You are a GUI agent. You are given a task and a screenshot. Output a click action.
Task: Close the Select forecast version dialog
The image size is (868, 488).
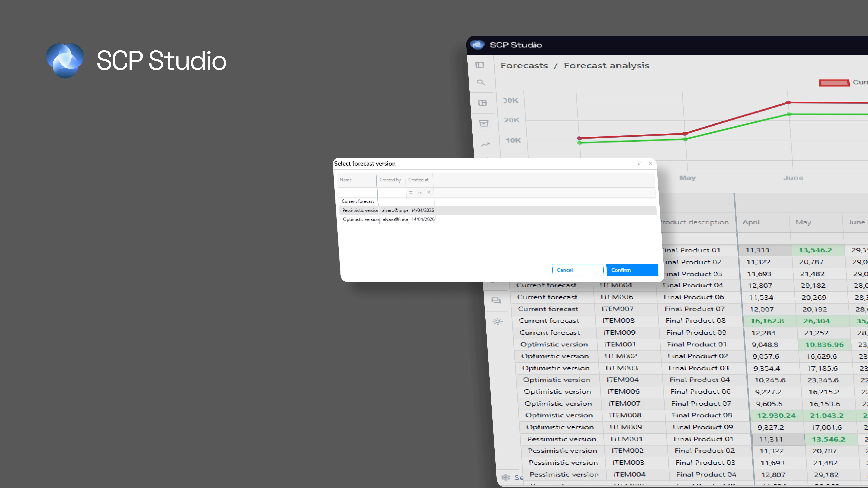click(x=650, y=163)
